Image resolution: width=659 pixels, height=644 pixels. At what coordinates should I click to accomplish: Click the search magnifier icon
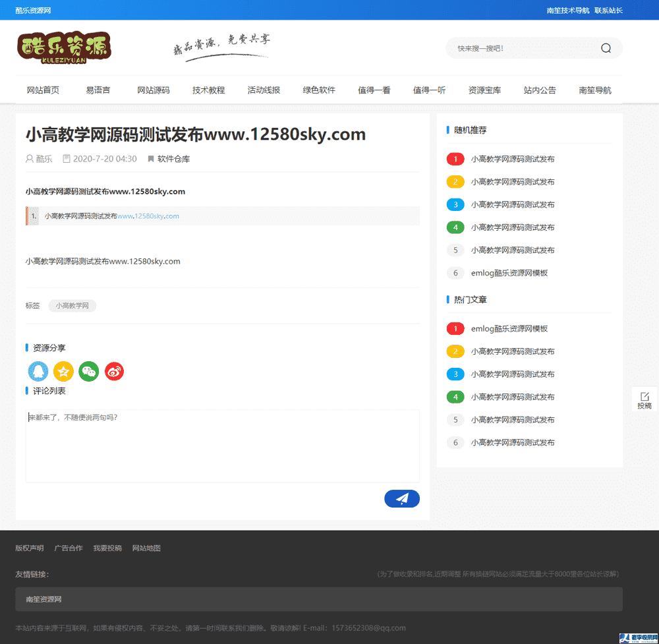pyautogui.click(x=606, y=47)
